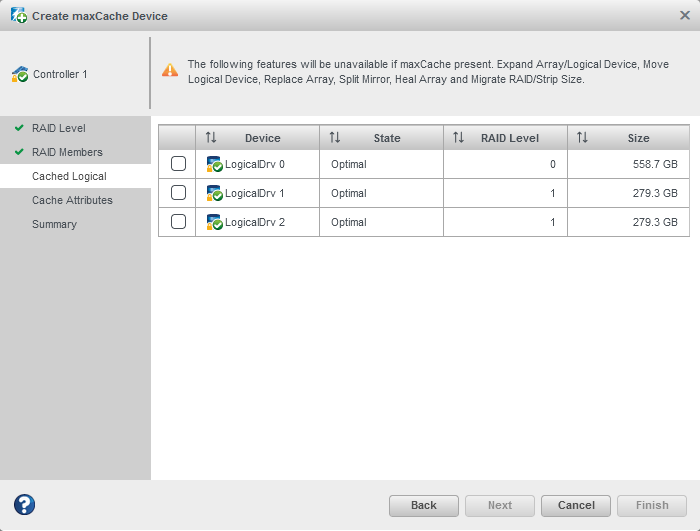Click RAID level value 1 for LogicalDrv 1
Screen dimensions: 700x531
click(x=553, y=193)
